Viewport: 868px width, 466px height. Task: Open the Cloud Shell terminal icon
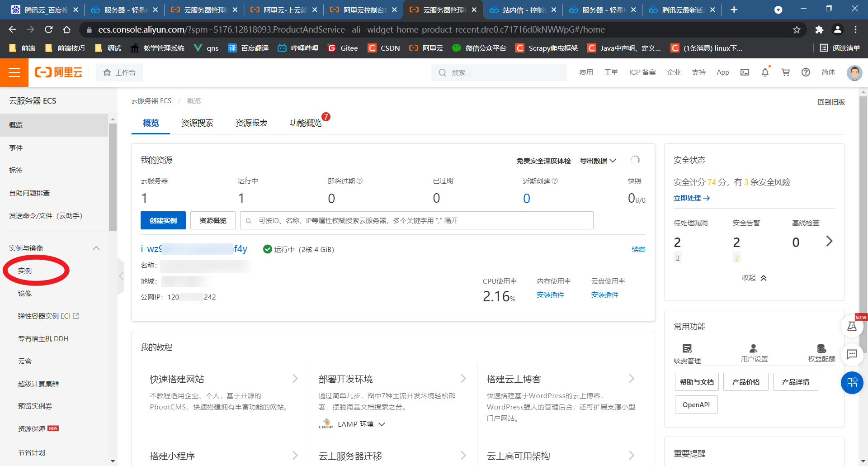(745, 72)
